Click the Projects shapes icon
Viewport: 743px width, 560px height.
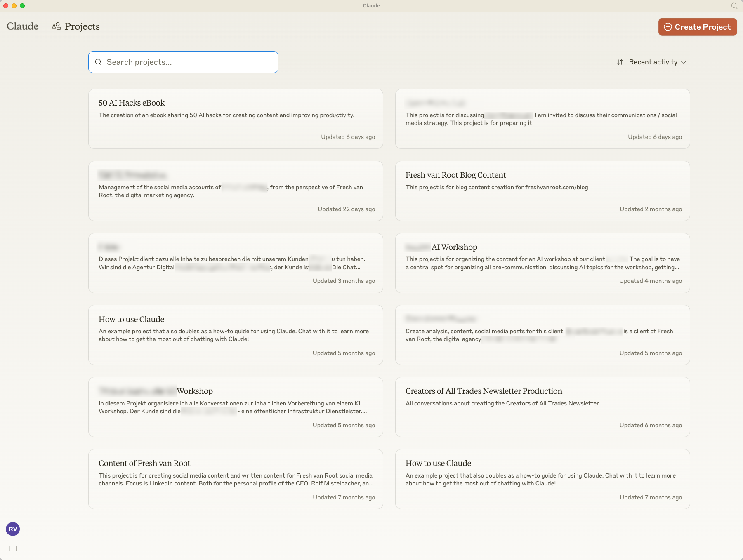tap(57, 26)
